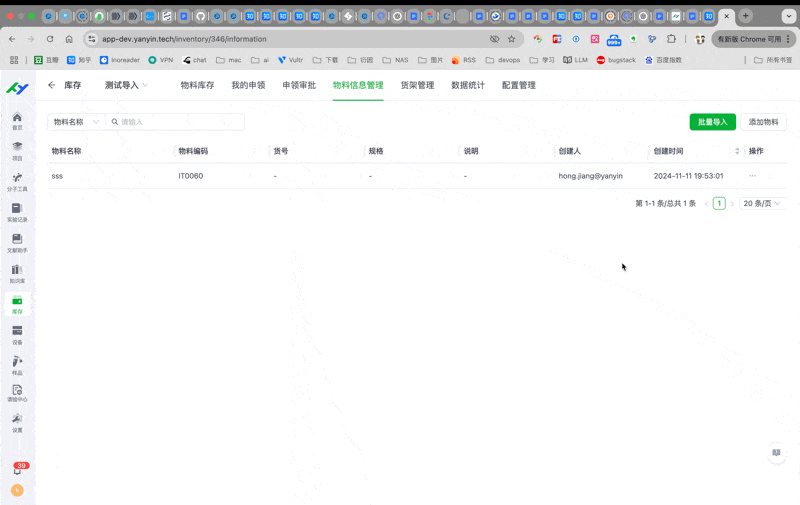Open the 实验记录 experiment records sidebar icon
Image resolution: width=800 pixels, height=505 pixels.
click(x=17, y=212)
